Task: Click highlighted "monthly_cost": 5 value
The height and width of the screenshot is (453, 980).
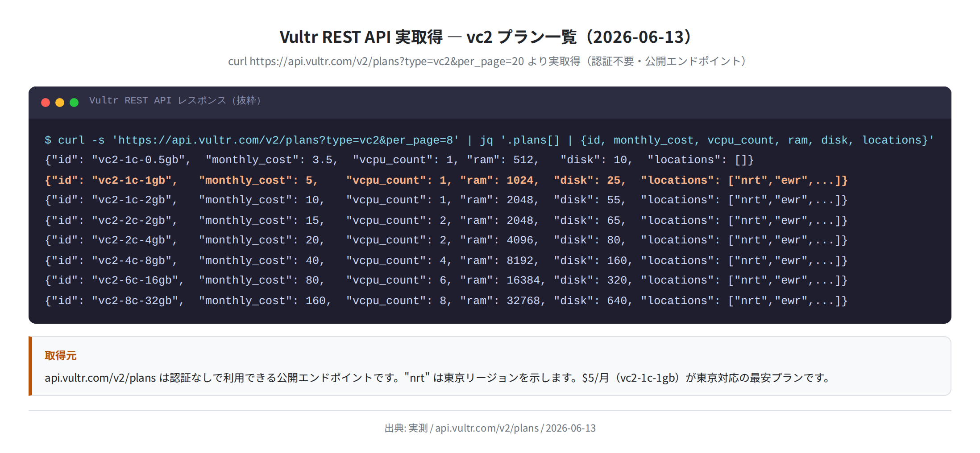Action: 309,181
